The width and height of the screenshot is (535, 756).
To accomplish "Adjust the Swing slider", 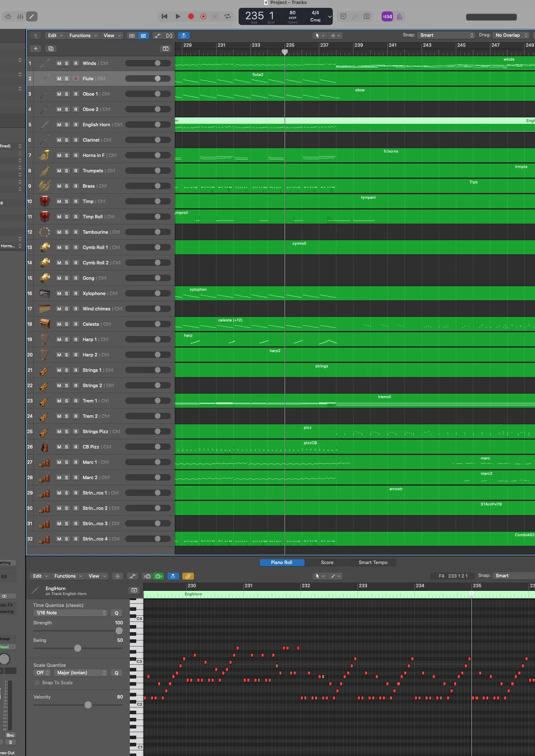I will point(78,648).
